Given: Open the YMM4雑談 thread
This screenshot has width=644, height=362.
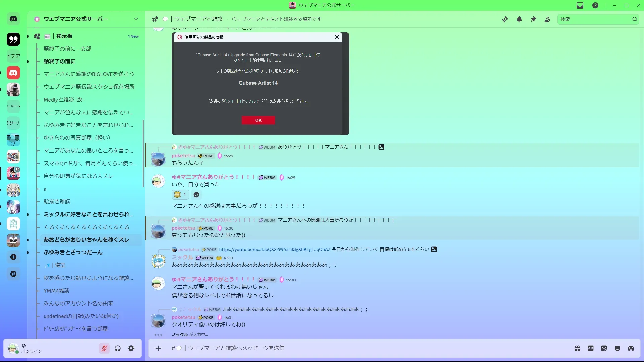Looking at the screenshot, I should tap(56, 291).
